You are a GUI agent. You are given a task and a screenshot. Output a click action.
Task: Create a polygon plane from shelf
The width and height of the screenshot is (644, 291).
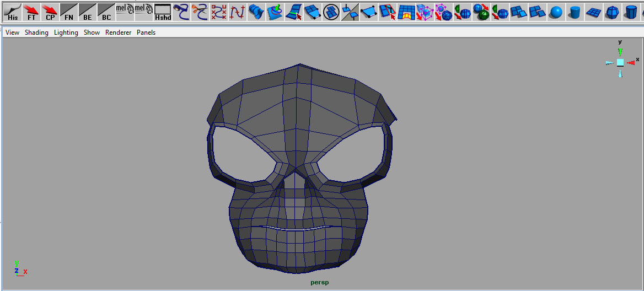point(594,12)
